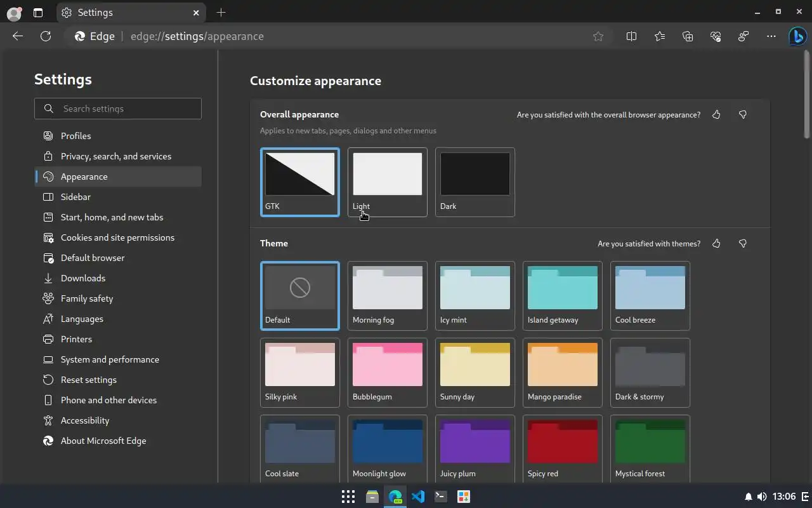The image size is (812, 508).
Task: Open Languages settings
Action: click(x=118, y=319)
